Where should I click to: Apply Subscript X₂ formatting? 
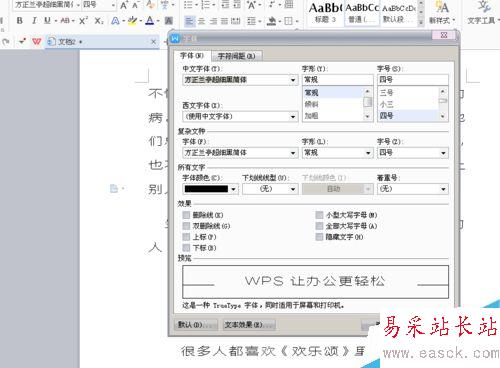(x=99, y=21)
